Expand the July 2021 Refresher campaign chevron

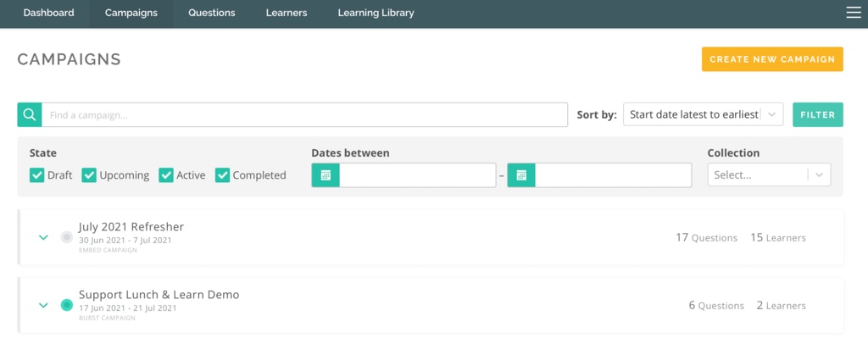43,237
